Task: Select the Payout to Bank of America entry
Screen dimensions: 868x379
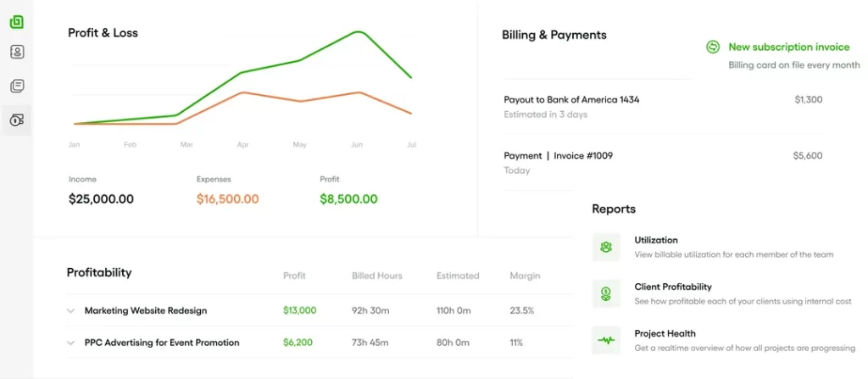Action: pos(571,100)
